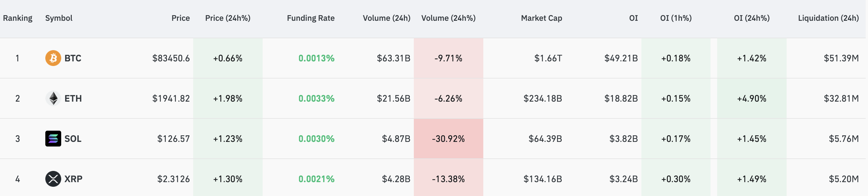The image size is (868, 196).
Task: Sort by the Market Cap header
Action: click(541, 18)
